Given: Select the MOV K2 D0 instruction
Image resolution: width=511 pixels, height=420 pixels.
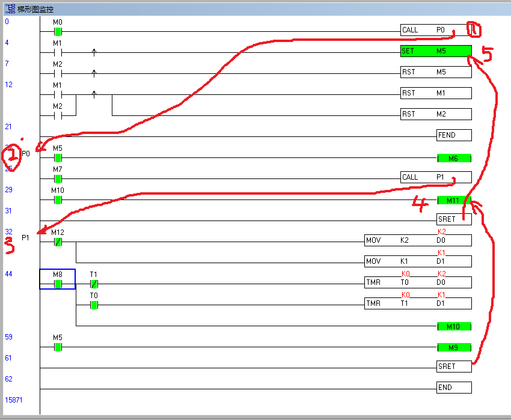Looking at the screenshot, I should pos(418,240).
